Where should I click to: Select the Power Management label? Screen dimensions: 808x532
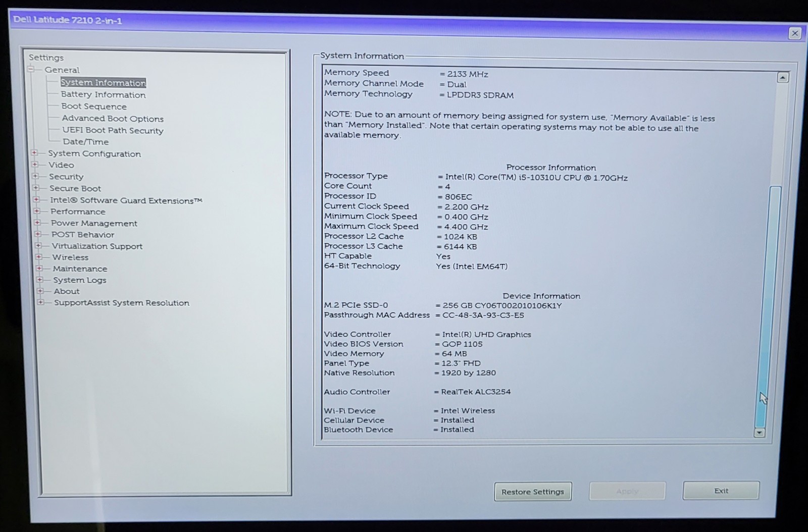coord(94,223)
